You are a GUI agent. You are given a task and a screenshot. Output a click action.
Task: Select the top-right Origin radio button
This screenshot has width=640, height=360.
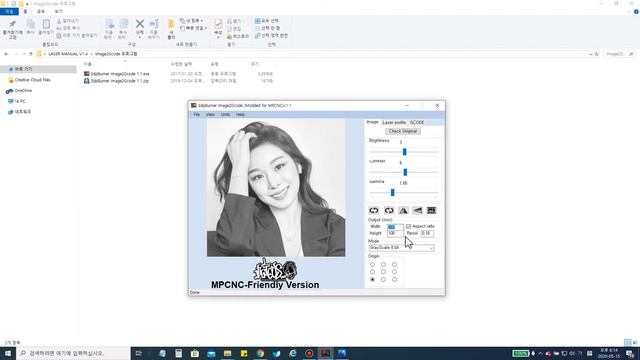[394, 264]
